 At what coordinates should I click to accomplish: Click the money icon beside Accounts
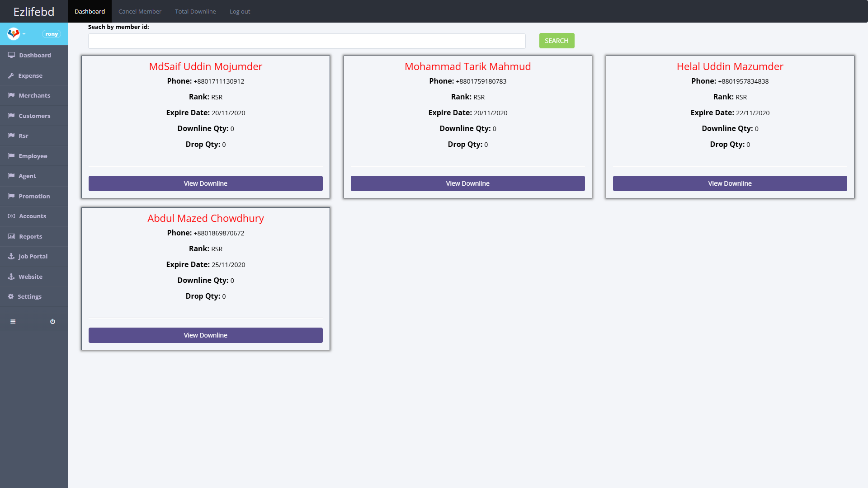(x=11, y=216)
